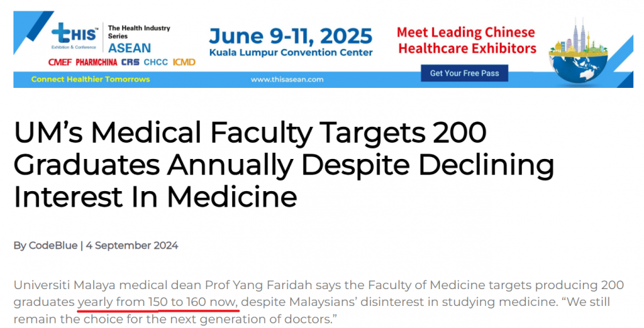644x328 pixels.
Task: Click The Health Industry Series ASEAN text
Action: 139,40
